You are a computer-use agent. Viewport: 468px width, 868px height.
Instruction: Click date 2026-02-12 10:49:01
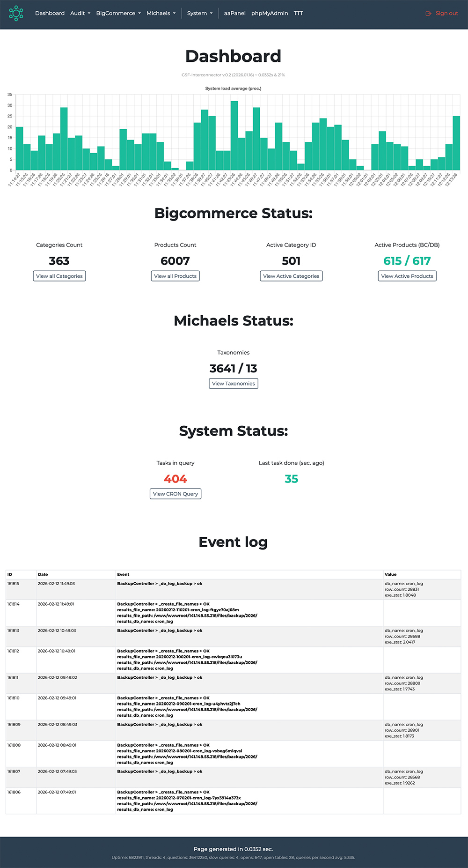click(x=57, y=651)
